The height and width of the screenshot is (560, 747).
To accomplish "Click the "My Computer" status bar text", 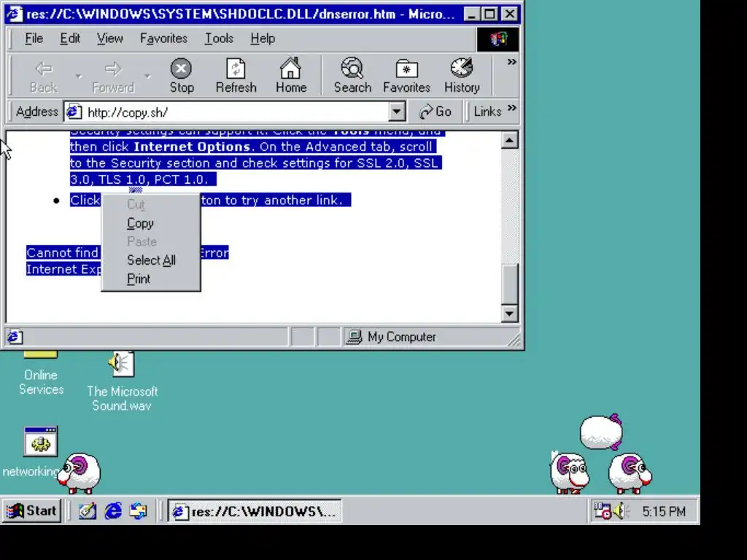I will tap(402, 337).
